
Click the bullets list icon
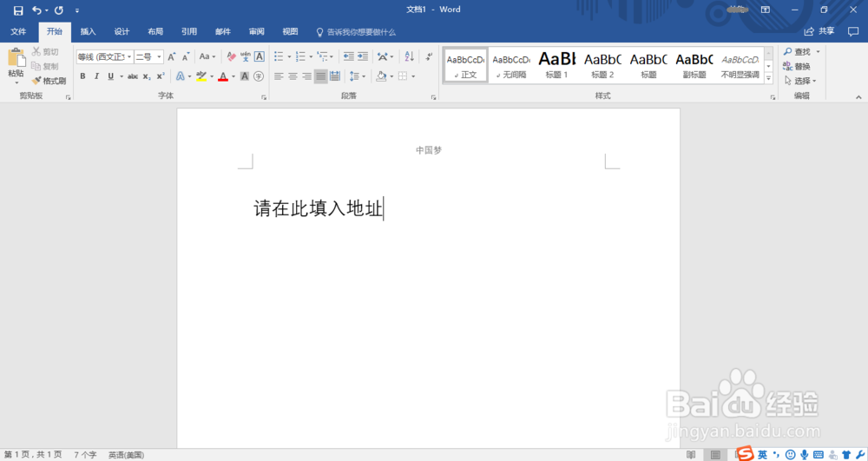click(x=279, y=56)
